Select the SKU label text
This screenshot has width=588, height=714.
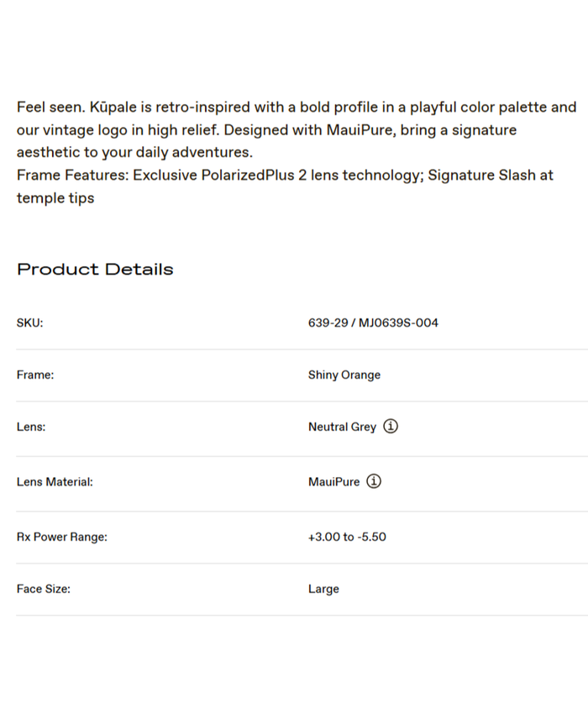29,323
